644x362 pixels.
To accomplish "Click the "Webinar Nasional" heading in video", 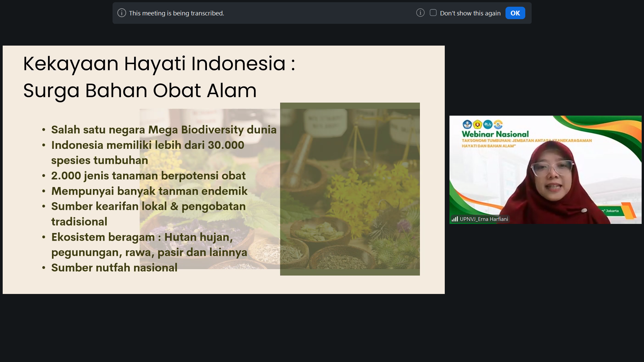I will point(495,134).
